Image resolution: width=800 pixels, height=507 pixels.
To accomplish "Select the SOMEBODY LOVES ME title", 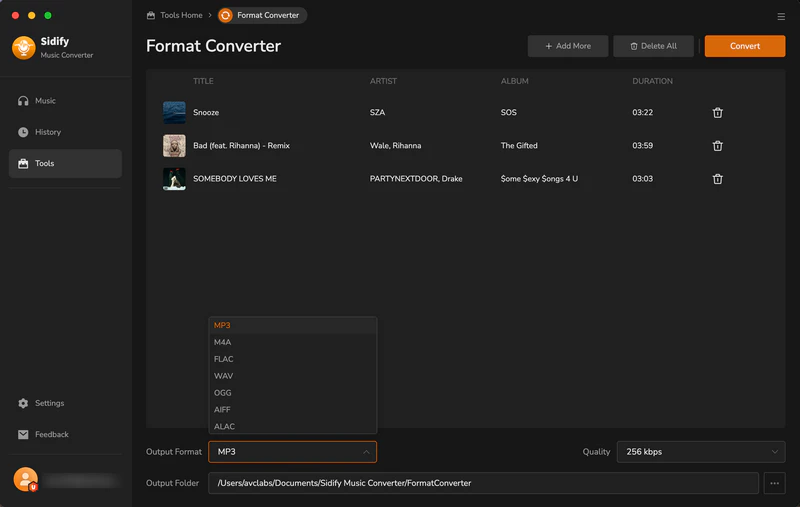I will [x=235, y=179].
